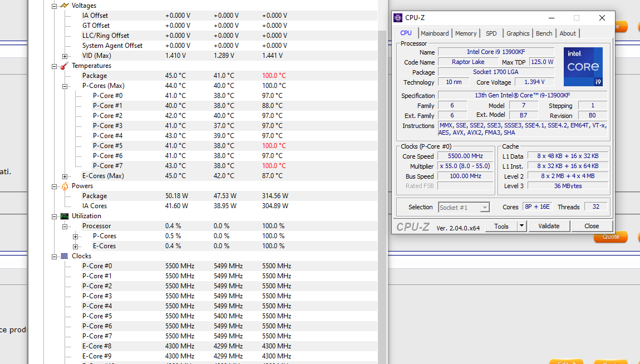This screenshot has height=364, width=640.
Task: Switch to the SPD tab
Action: pyautogui.click(x=491, y=33)
